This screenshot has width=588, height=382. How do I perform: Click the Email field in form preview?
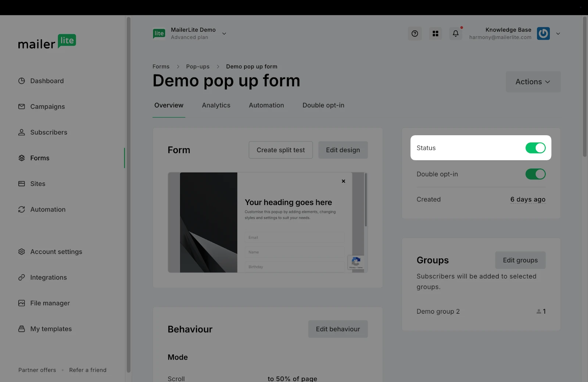coord(294,237)
